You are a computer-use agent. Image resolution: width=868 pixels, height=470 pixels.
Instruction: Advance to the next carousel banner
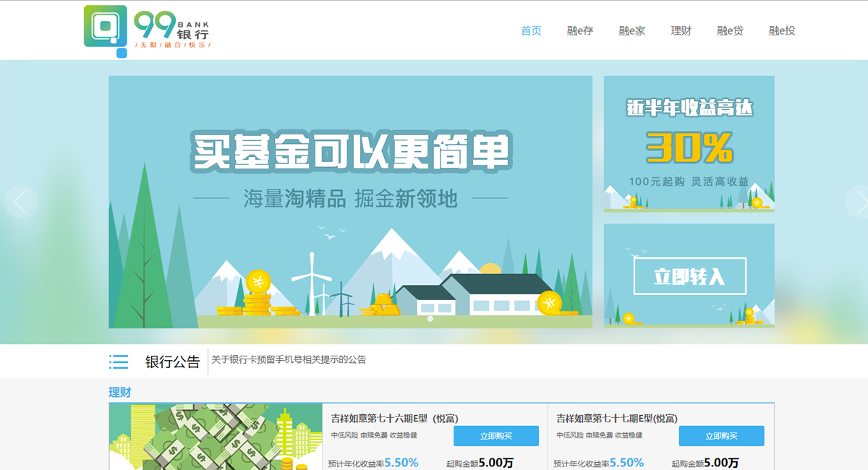click(x=856, y=202)
